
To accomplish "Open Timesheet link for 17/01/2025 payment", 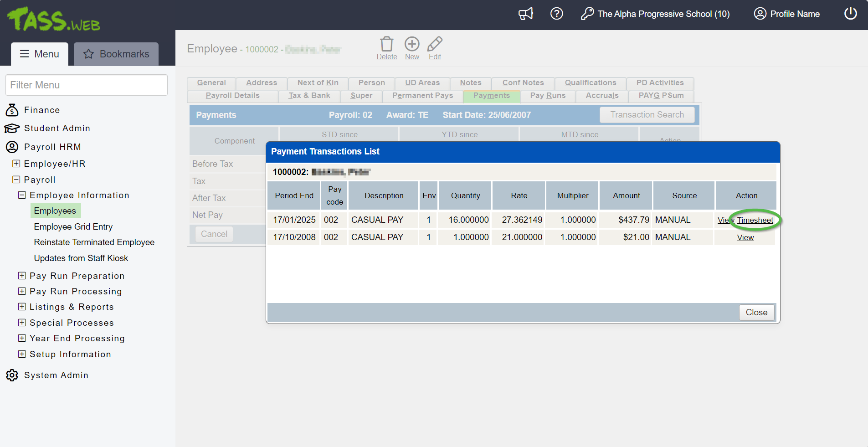I will pos(755,221).
